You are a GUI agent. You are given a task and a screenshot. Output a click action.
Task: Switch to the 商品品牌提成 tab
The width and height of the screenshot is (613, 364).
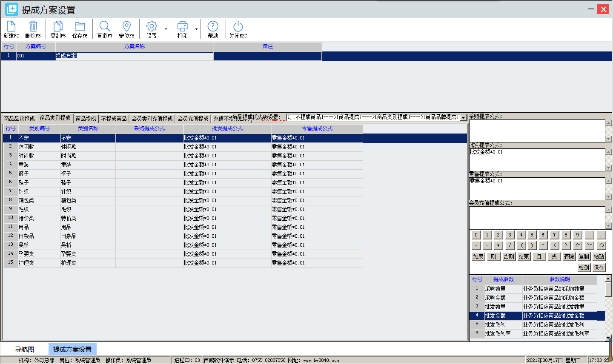pos(20,119)
